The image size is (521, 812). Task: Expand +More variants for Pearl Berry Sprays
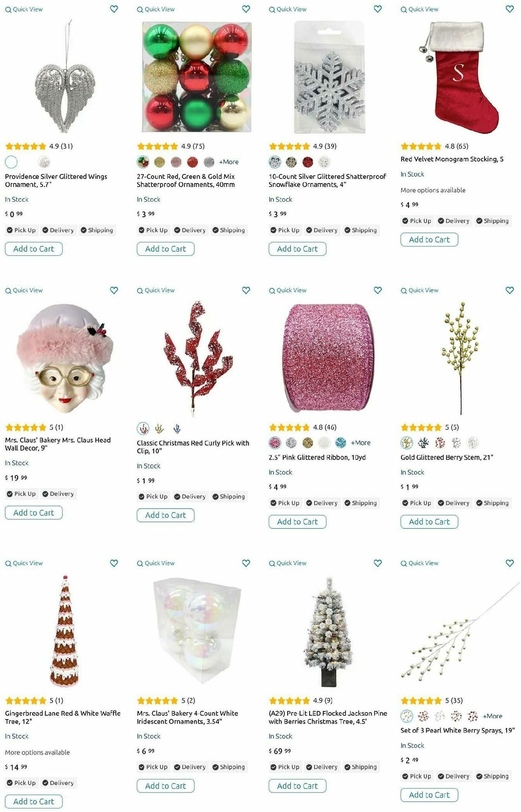pos(493,716)
